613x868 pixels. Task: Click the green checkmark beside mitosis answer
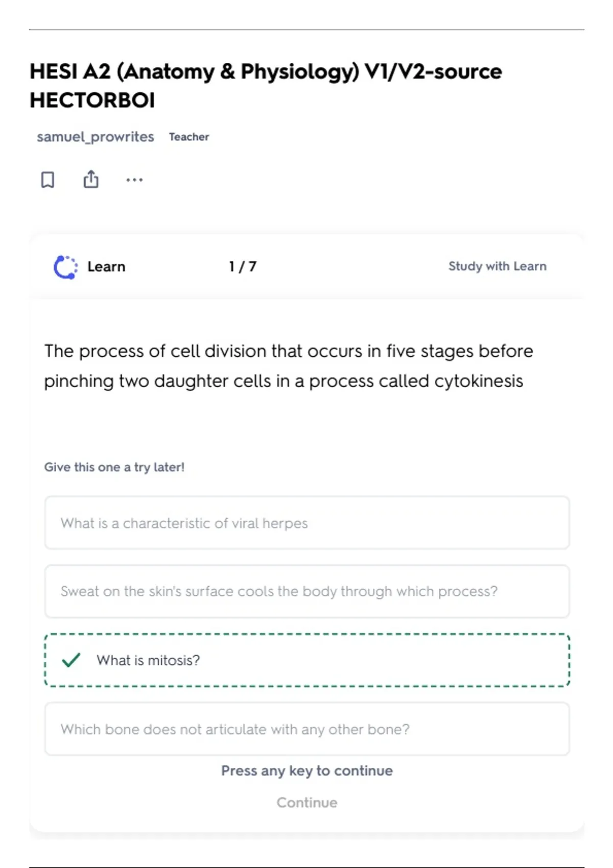71,660
